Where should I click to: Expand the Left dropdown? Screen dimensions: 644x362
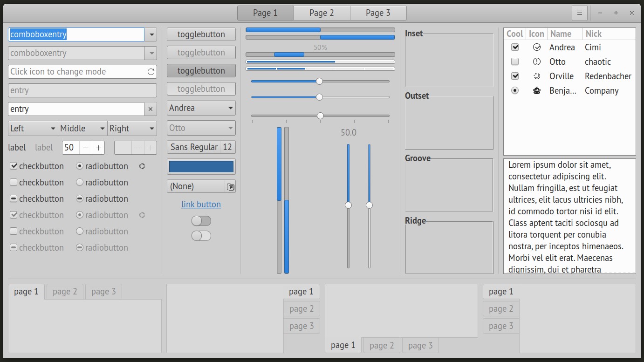33,129
